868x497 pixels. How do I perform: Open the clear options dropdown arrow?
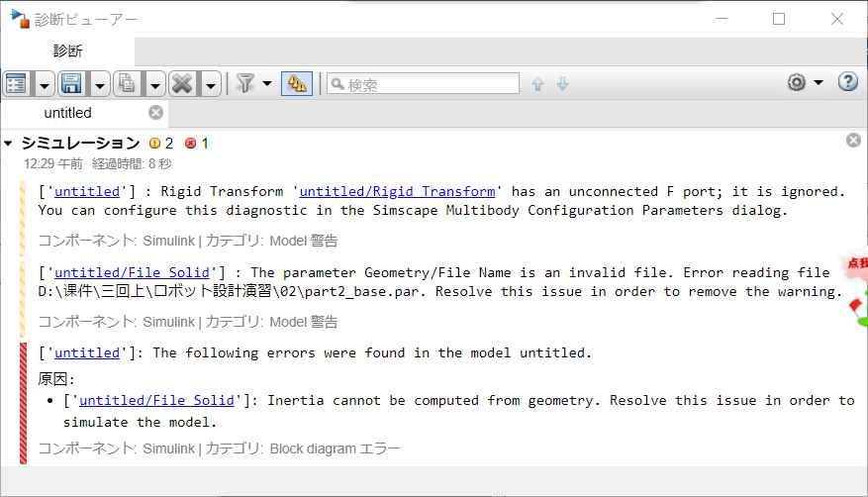(211, 85)
